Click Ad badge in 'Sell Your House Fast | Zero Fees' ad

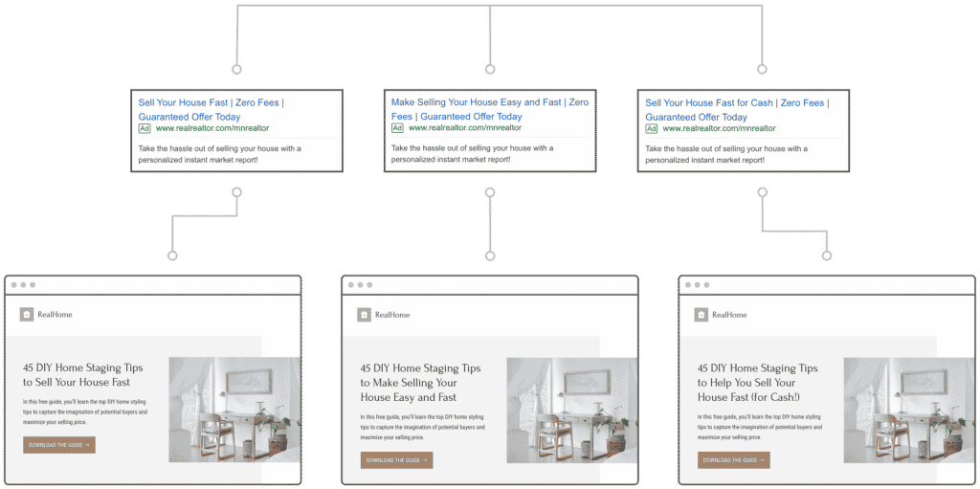tap(145, 128)
